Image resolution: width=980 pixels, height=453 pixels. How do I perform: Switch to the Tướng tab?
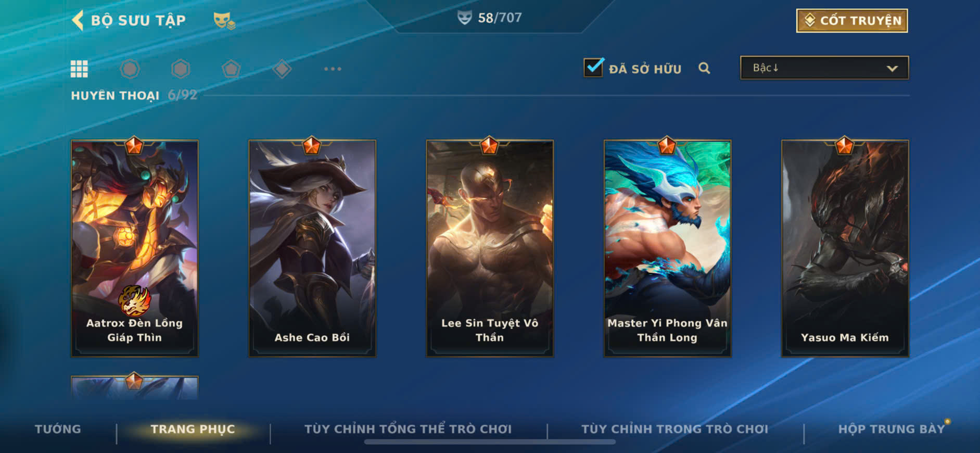58,429
